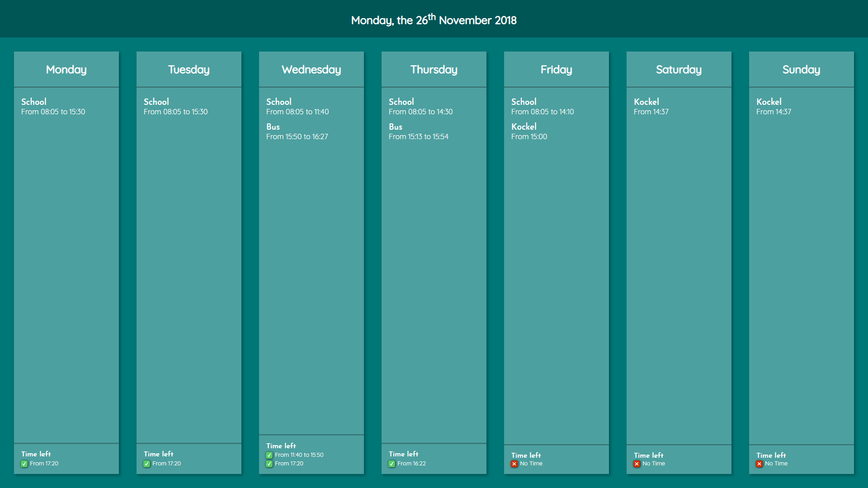Click Monday's 'From 08:05 to 15:30' time
The height and width of the screenshot is (488, 868).
pos(53,112)
